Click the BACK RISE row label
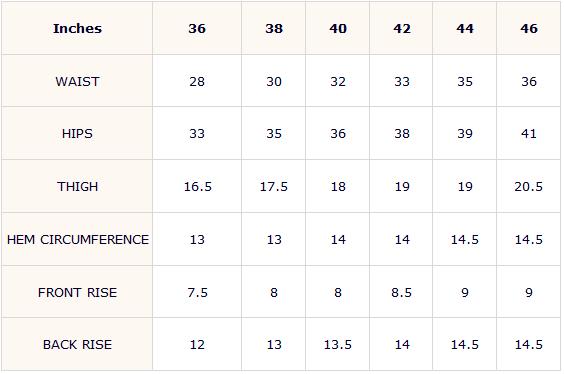Image resolution: width=564 pixels, height=374 pixels. 77,344
